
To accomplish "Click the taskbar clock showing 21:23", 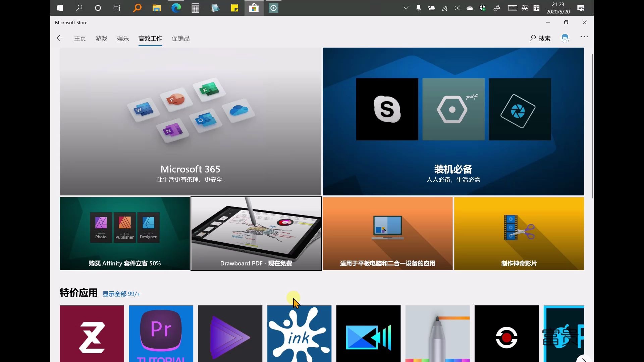I will [x=558, y=8].
